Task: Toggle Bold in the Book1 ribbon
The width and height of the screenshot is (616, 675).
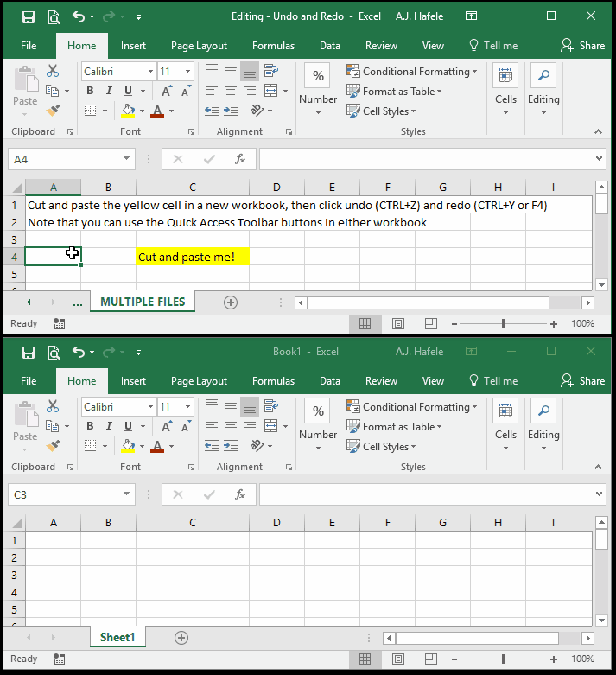Action: 90,426
